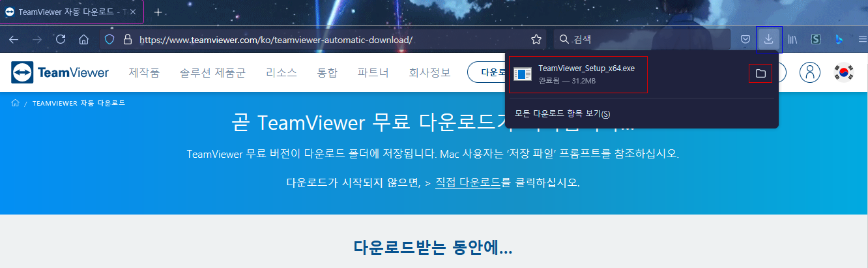Open downloaded TeamViewer_Setup_x64.exe file

pyautogui.click(x=579, y=74)
